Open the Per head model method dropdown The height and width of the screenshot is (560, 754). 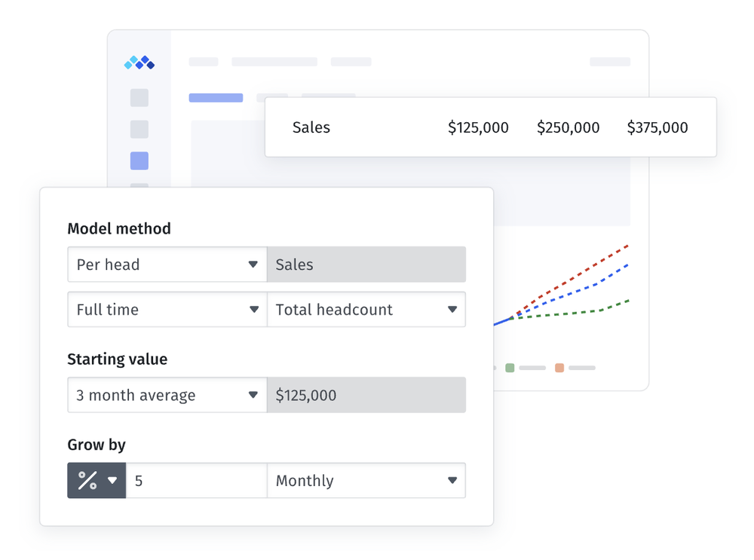(x=167, y=265)
